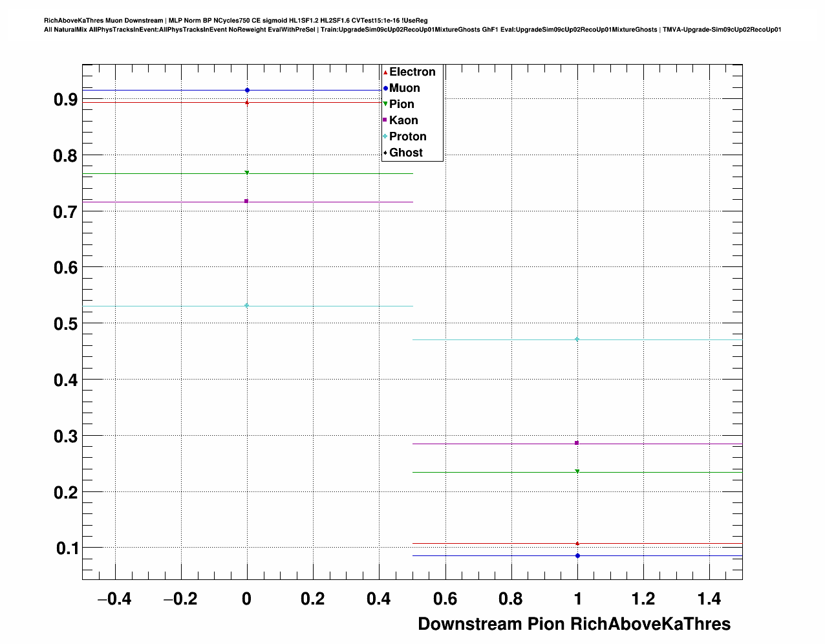
Task: Click the blue Muon circle marker in legend
Action: (385, 89)
